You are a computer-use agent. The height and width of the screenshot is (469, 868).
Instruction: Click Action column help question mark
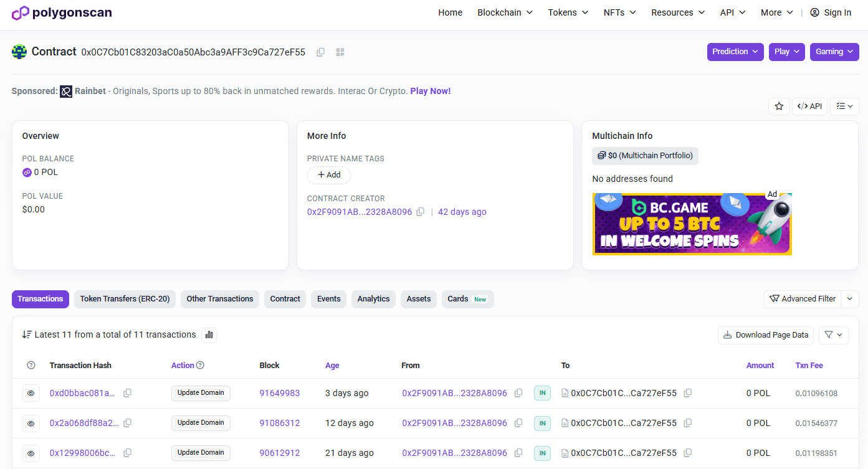(200, 366)
